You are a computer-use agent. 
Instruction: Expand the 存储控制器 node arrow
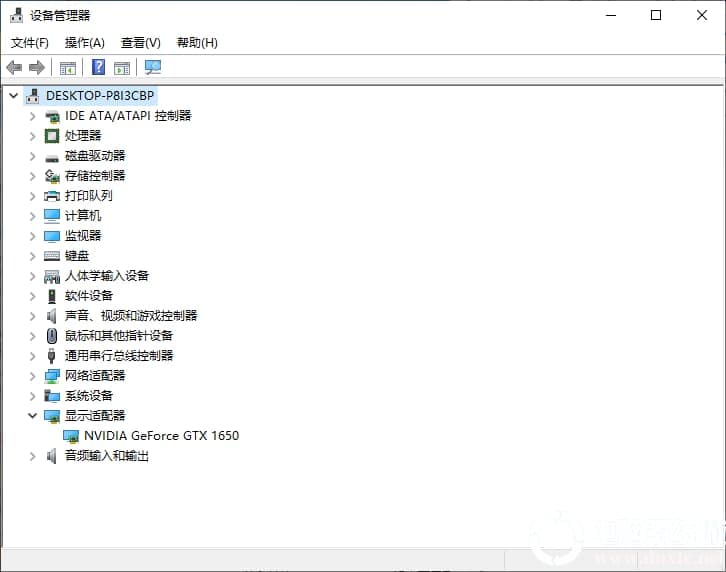pyautogui.click(x=32, y=176)
